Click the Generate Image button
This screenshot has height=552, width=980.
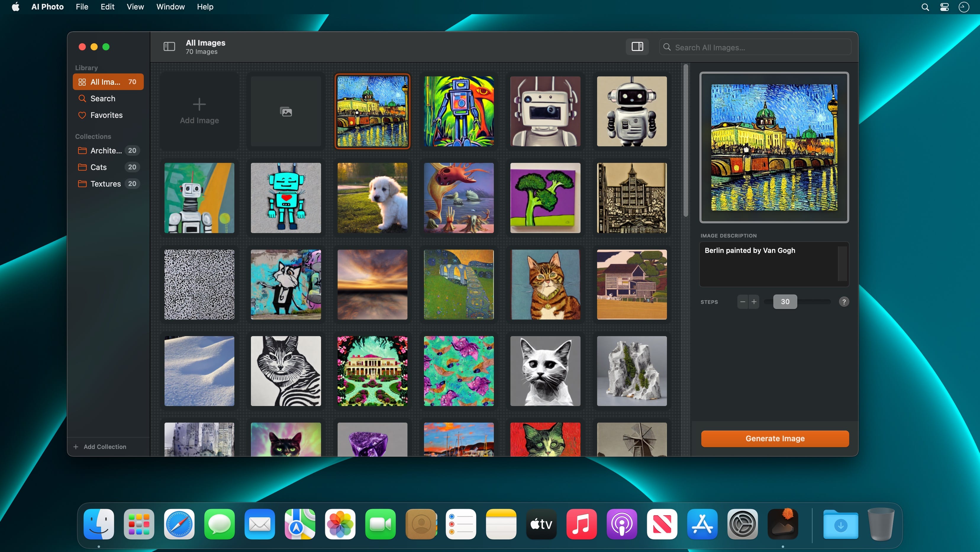click(x=775, y=439)
